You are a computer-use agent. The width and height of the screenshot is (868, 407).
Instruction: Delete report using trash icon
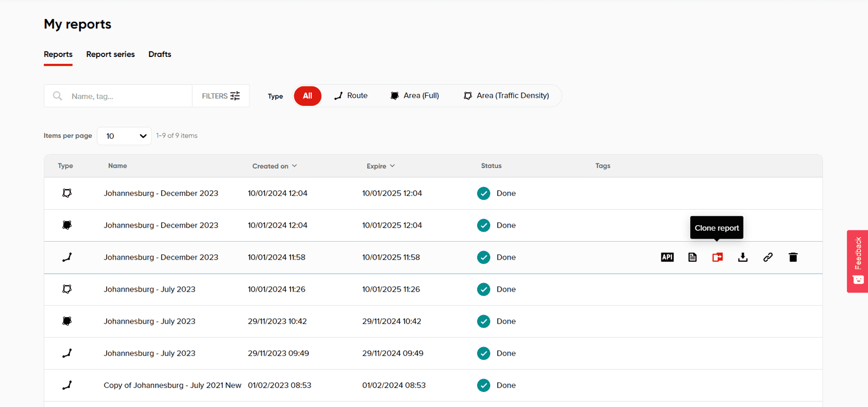(x=793, y=257)
